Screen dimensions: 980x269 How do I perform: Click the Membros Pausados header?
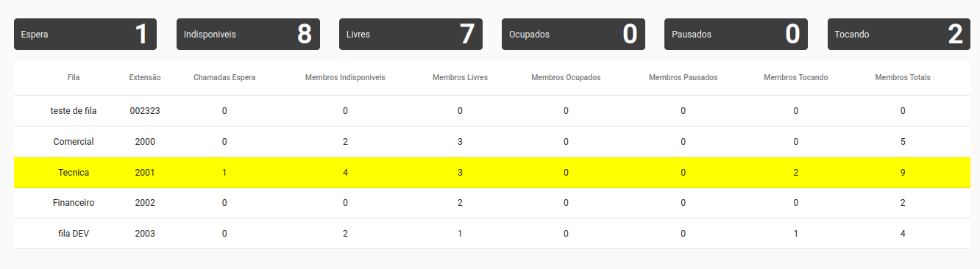click(683, 77)
